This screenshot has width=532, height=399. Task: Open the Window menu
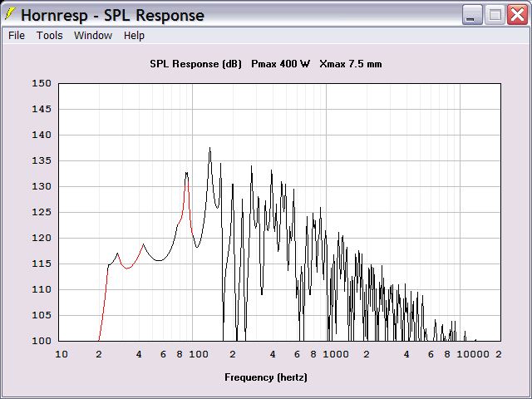tap(93, 35)
